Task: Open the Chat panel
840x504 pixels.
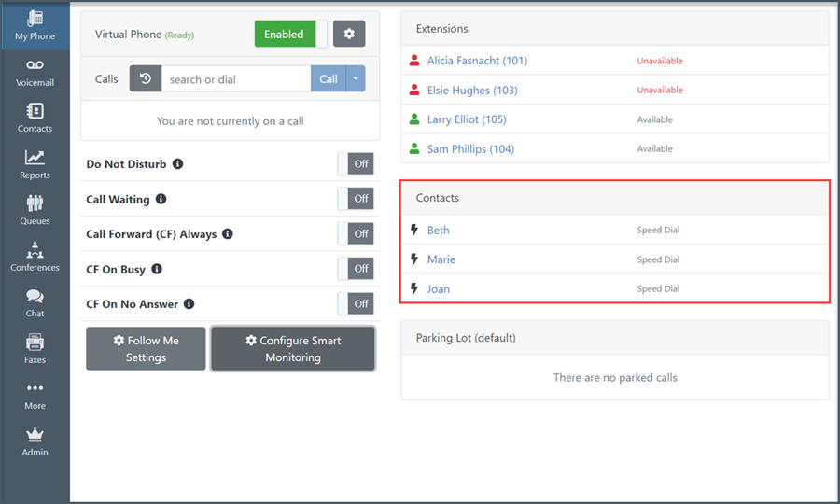Action: (x=35, y=302)
